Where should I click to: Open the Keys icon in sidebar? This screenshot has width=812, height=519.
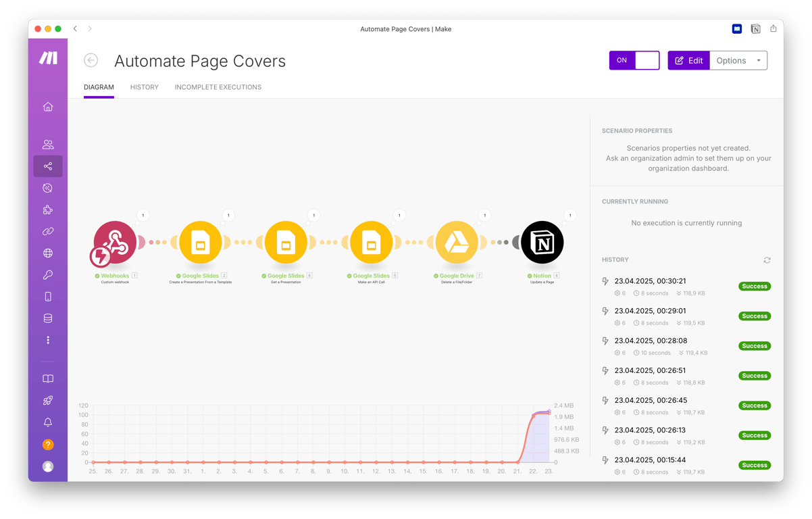[x=48, y=275]
